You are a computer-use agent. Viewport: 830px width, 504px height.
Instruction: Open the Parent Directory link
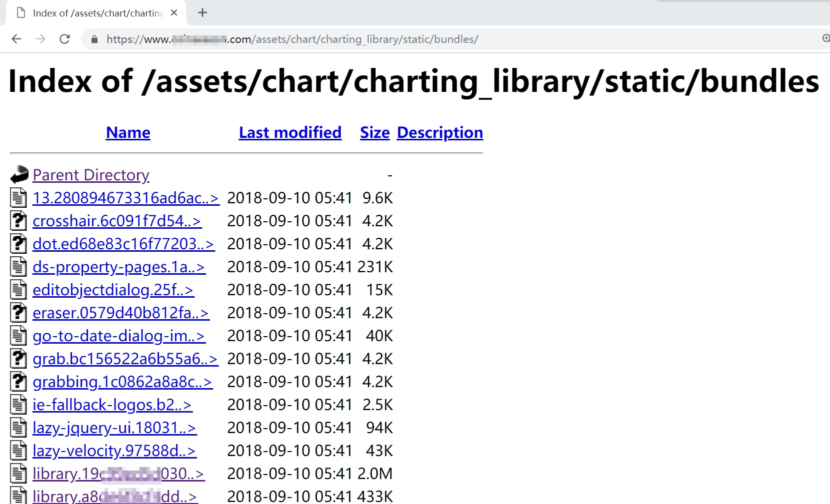click(x=91, y=175)
